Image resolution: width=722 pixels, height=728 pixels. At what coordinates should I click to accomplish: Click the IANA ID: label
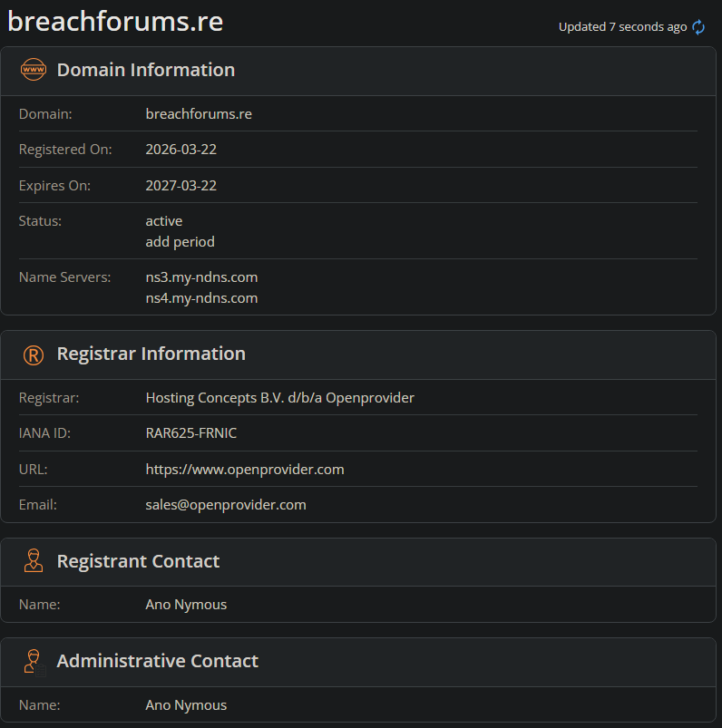(44, 433)
